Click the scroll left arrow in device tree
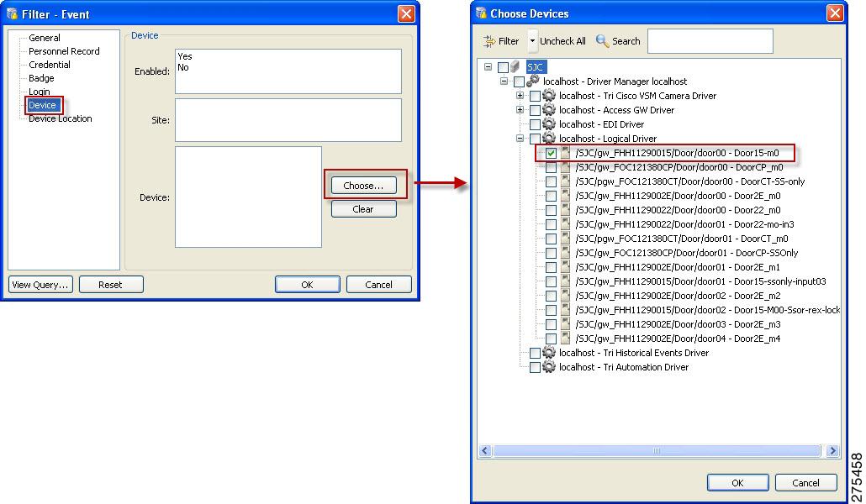 tap(485, 451)
